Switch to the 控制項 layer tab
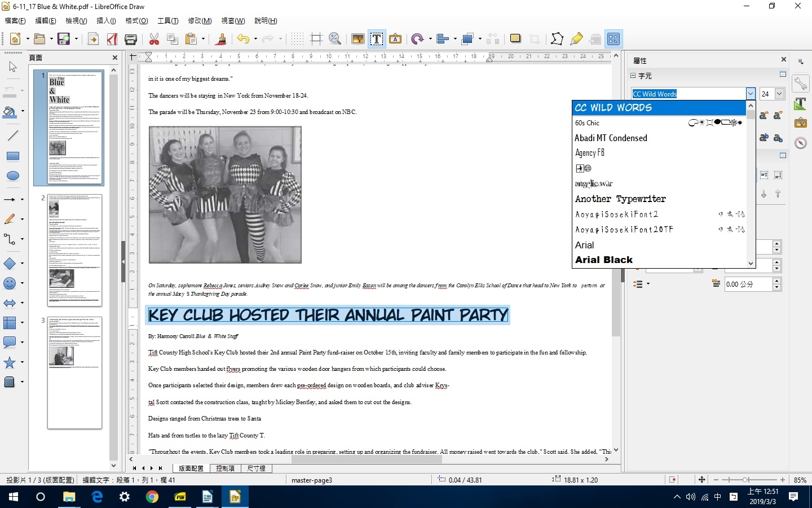The height and width of the screenshot is (508, 812). (226, 468)
